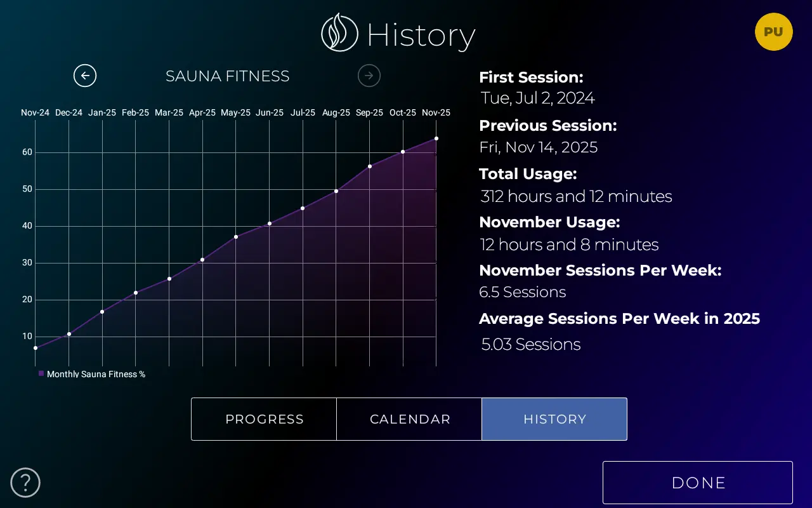Click the Sauna Fitness chart title
812x508 pixels.
tap(227, 76)
